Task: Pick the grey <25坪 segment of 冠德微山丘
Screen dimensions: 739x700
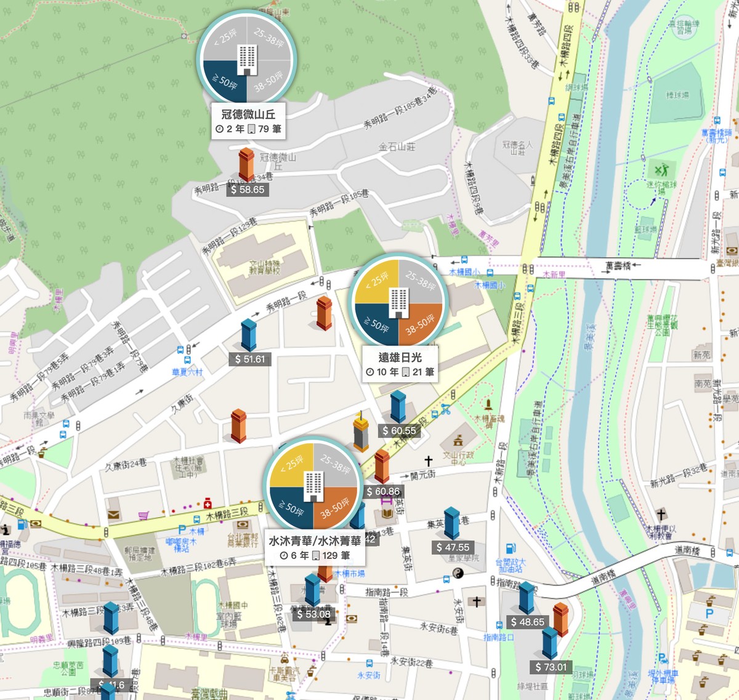Action: click(x=224, y=38)
